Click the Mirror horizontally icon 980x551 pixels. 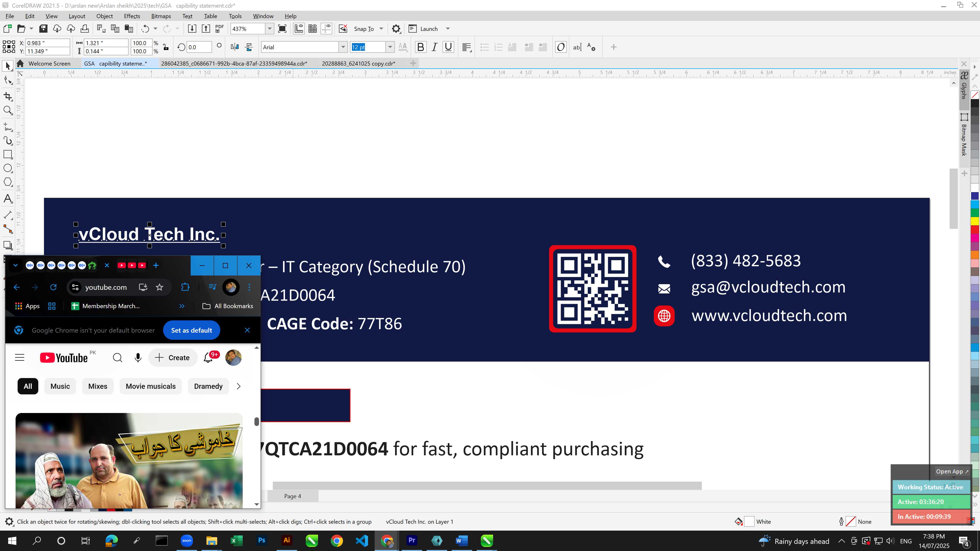tap(235, 47)
